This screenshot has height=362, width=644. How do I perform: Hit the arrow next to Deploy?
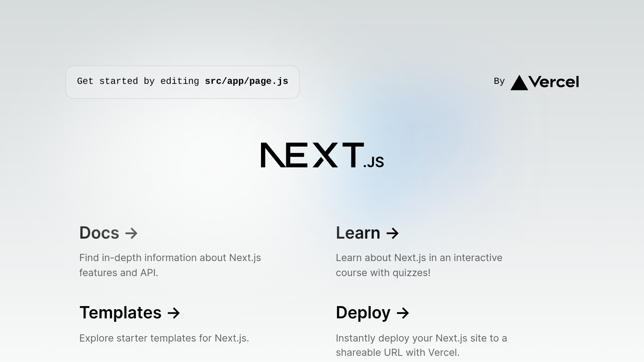[403, 313]
